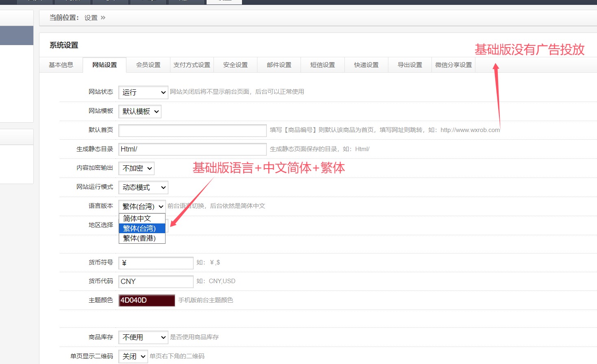
Task: Switch to the 微信分享设置 tab
Action: (x=453, y=65)
